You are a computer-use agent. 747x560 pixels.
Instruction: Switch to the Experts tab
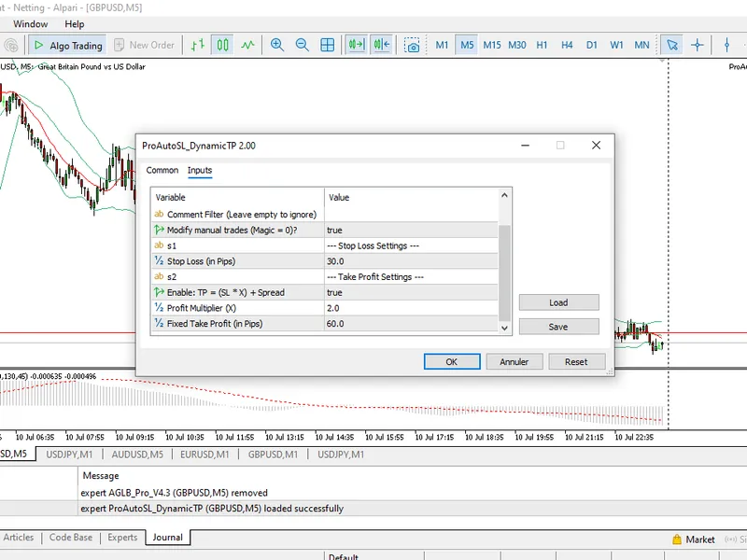coord(122,538)
